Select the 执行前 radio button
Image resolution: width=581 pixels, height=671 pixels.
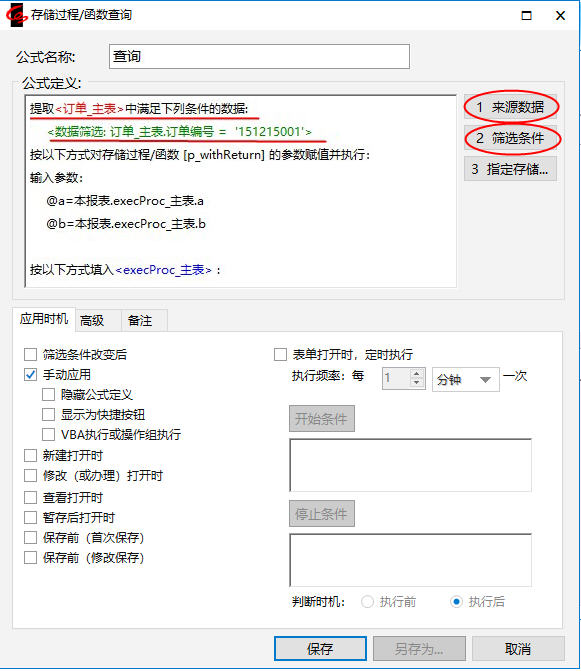point(367,602)
